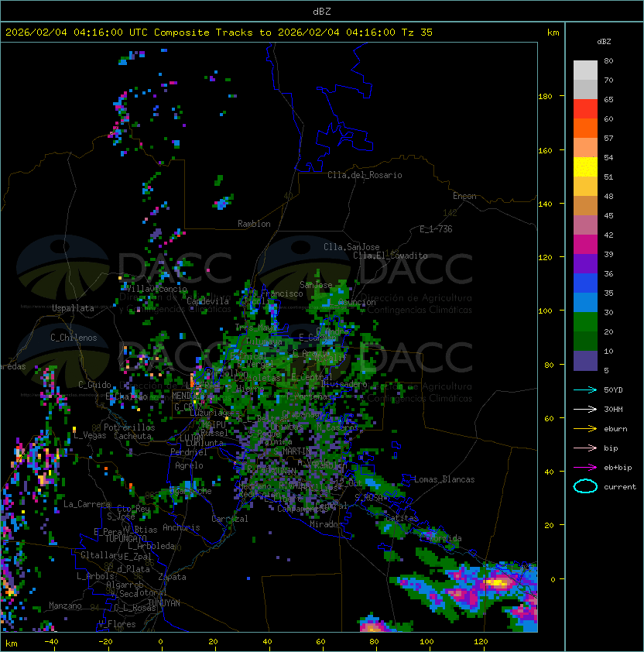Screen dimensions: 644x652
Task: Click the TUNUYAN map label
Action: pyautogui.click(x=164, y=603)
